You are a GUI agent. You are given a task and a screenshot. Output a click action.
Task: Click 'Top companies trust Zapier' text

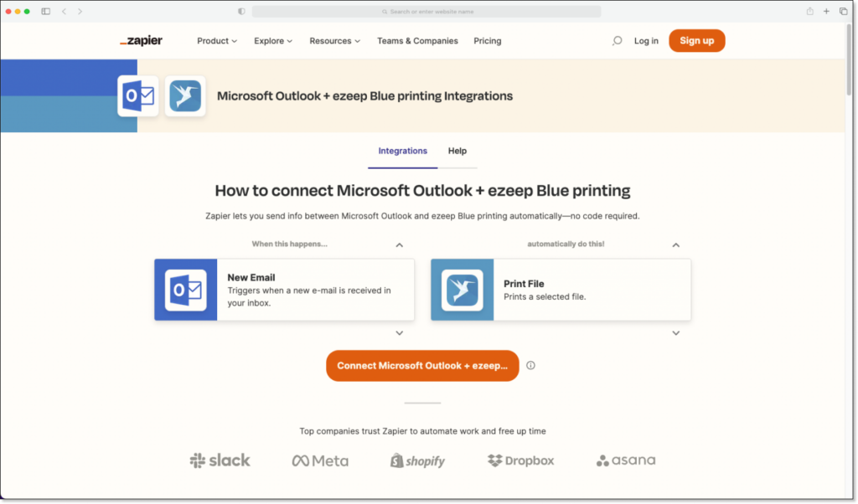(422, 431)
